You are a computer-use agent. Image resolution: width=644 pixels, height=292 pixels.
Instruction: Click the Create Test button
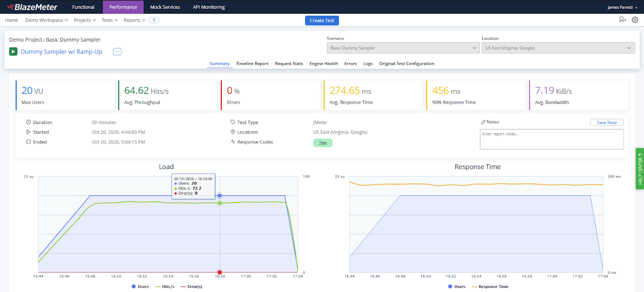point(322,21)
